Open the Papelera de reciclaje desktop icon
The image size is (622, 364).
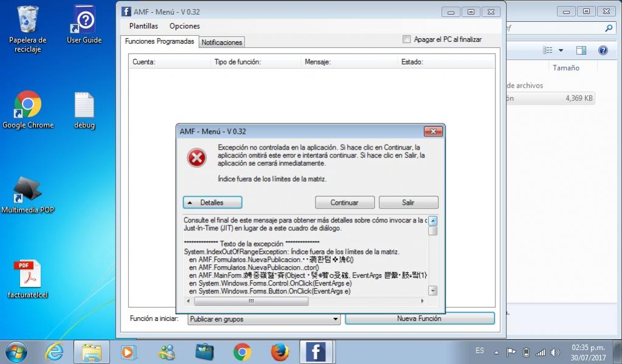pos(27,21)
